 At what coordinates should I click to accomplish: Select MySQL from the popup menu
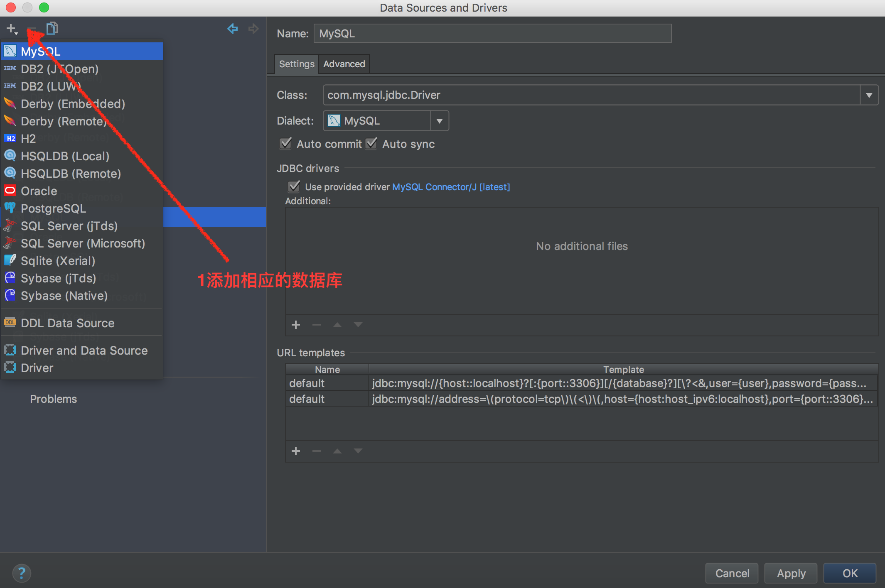pos(82,51)
